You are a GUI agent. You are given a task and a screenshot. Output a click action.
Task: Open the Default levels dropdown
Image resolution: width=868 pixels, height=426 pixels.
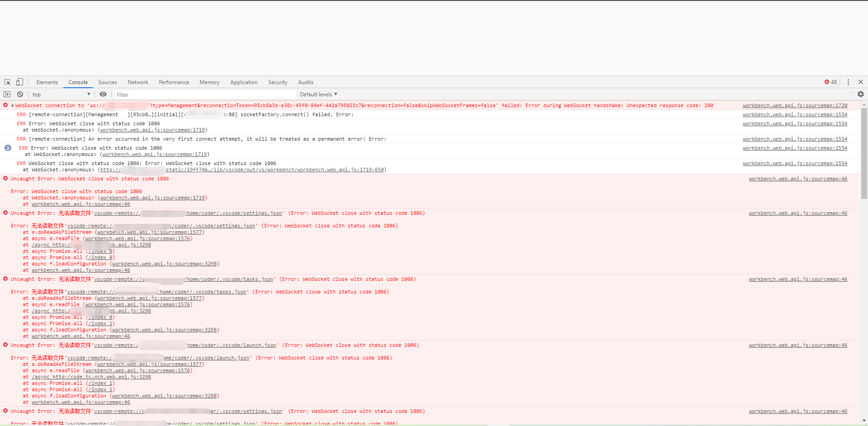pyautogui.click(x=318, y=95)
